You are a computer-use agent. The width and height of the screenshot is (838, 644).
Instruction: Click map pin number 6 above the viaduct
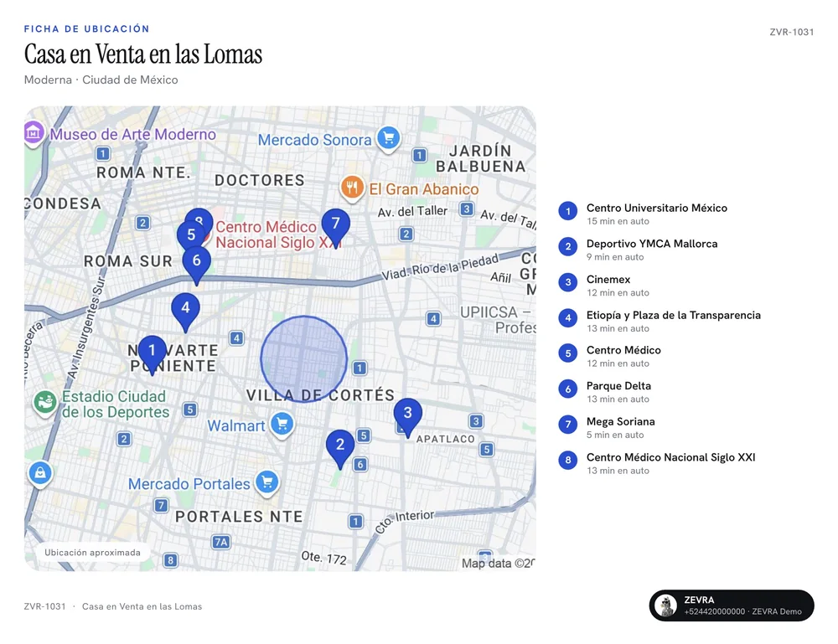pos(197,264)
